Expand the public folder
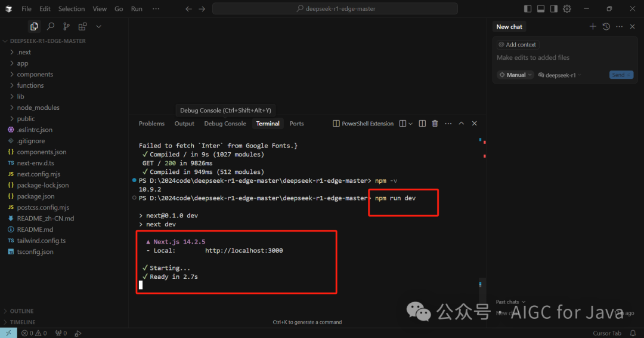Screen dimensions: 644x338 point(26,119)
